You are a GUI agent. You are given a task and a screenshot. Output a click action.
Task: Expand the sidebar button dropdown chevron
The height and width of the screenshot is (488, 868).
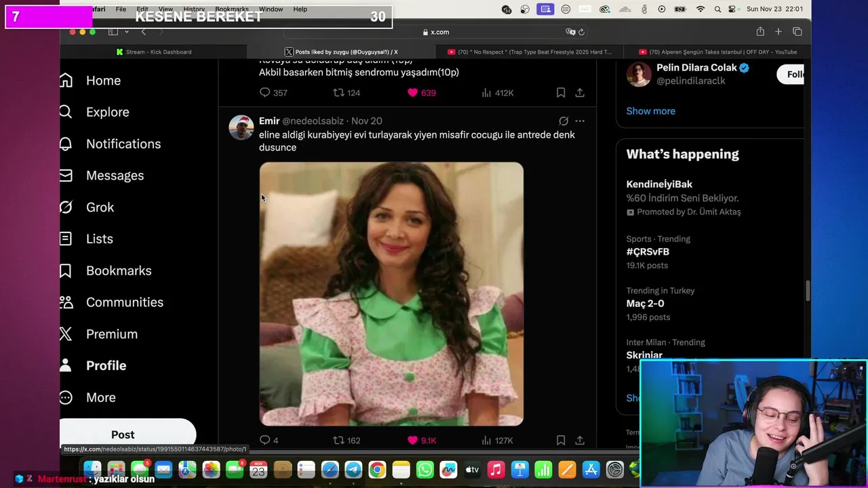pyautogui.click(x=126, y=32)
